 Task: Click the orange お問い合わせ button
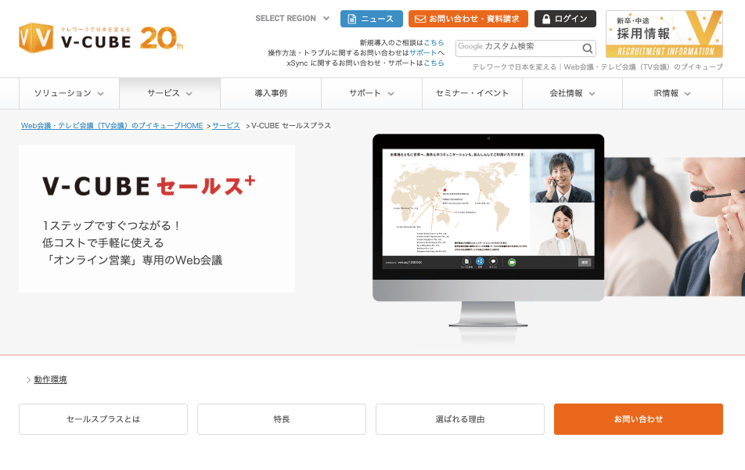click(638, 419)
